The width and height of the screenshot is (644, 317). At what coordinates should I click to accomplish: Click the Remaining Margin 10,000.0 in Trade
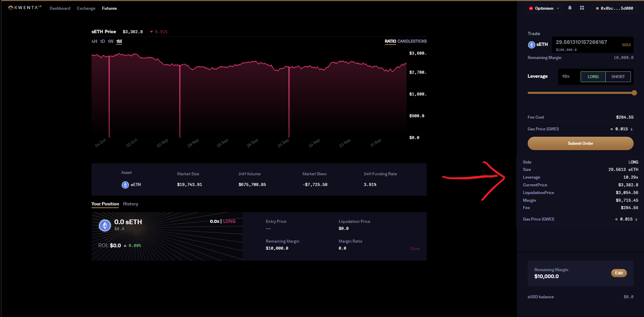tap(624, 58)
